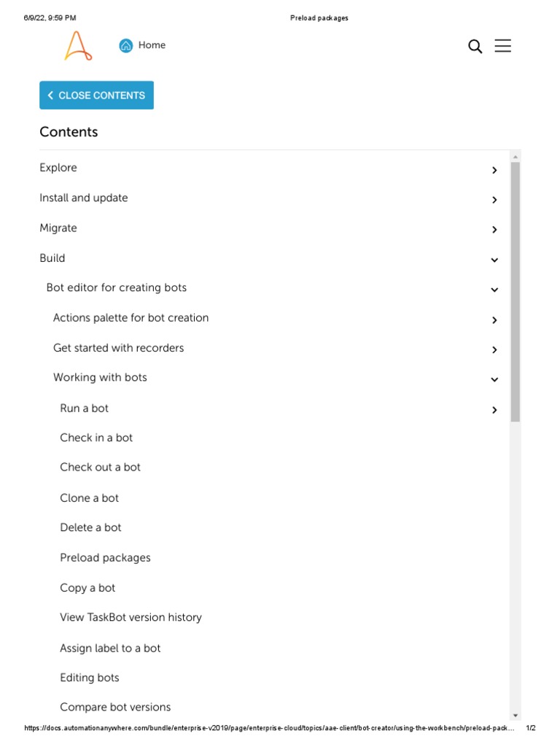This screenshot has width=560, height=747.
Task: Select View TaskBot version history
Action: (131, 617)
